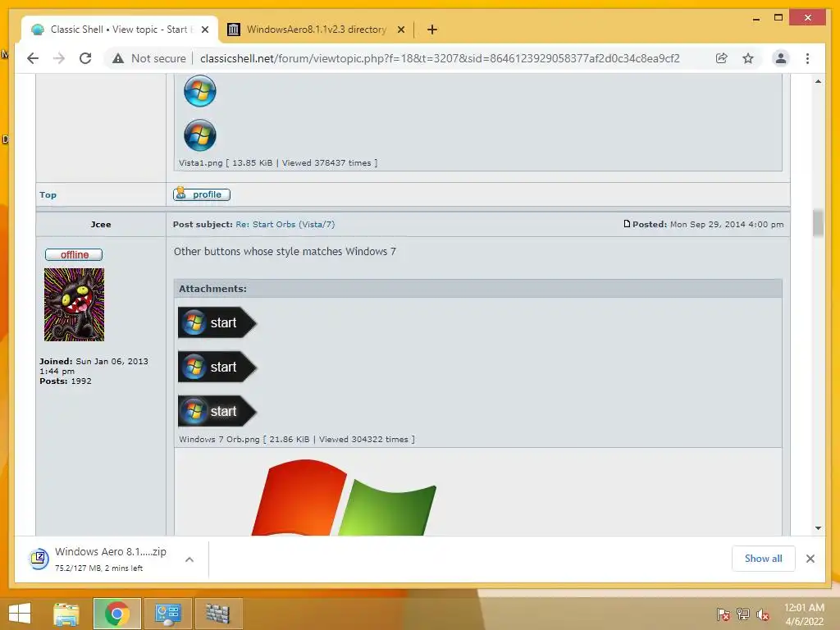Click the second start button image
840x630 pixels.
pos(217,367)
